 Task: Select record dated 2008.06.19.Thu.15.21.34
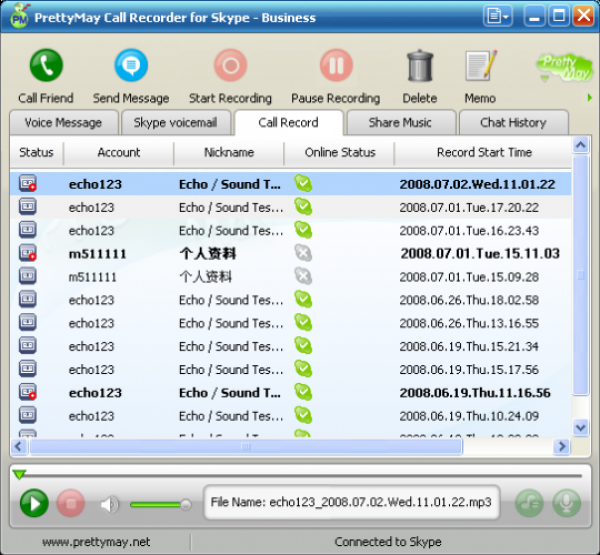[x=290, y=346]
